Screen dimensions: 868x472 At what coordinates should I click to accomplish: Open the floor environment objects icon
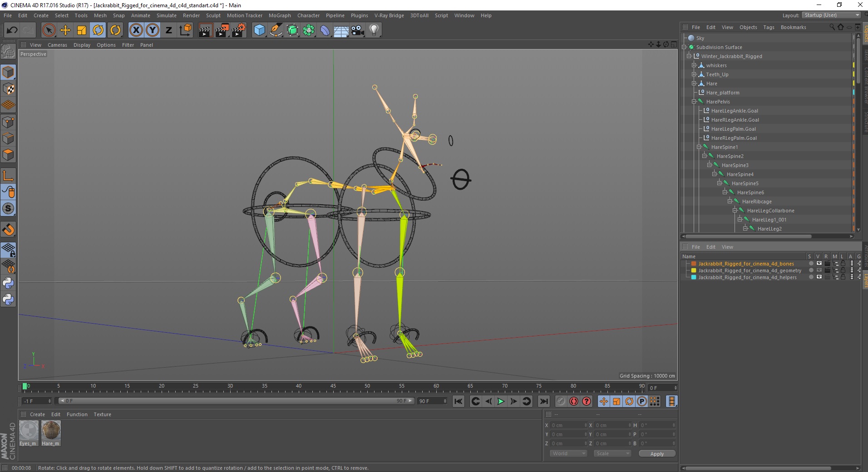click(x=341, y=30)
